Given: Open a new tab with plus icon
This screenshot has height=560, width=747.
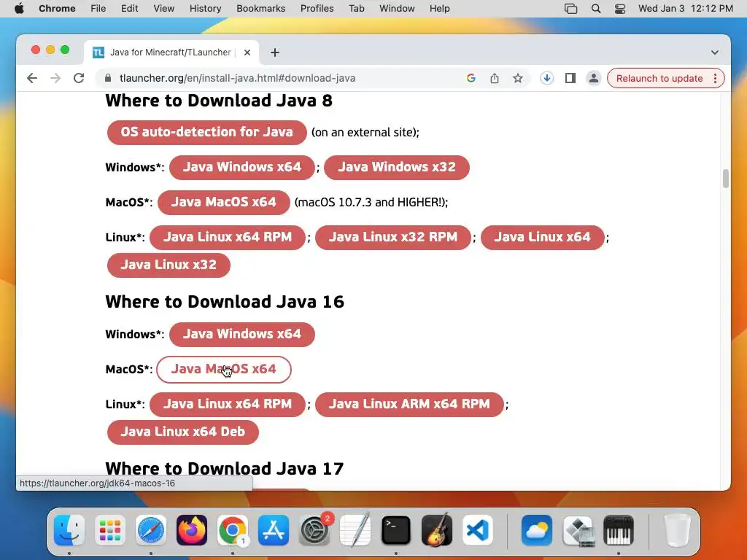Looking at the screenshot, I should coord(275,52).
